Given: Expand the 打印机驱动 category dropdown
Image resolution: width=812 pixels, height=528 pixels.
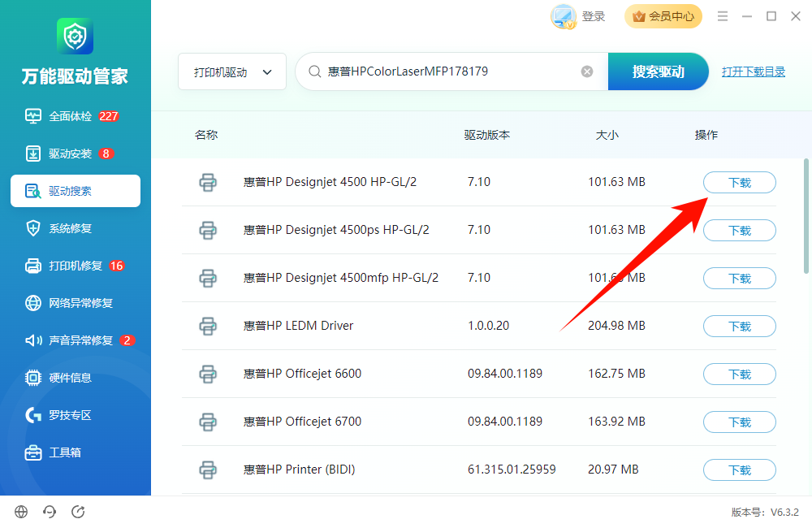Looking at the screenshot, I should [232, 71].
